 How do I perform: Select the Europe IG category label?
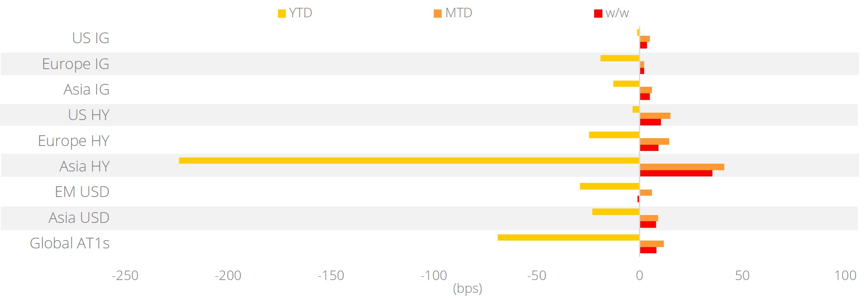click(76, 64)
